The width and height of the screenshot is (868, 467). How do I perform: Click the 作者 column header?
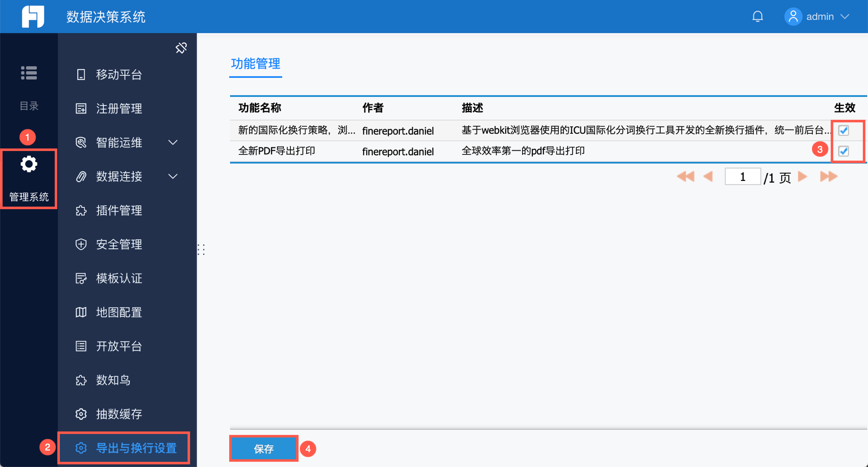point(373,108)
